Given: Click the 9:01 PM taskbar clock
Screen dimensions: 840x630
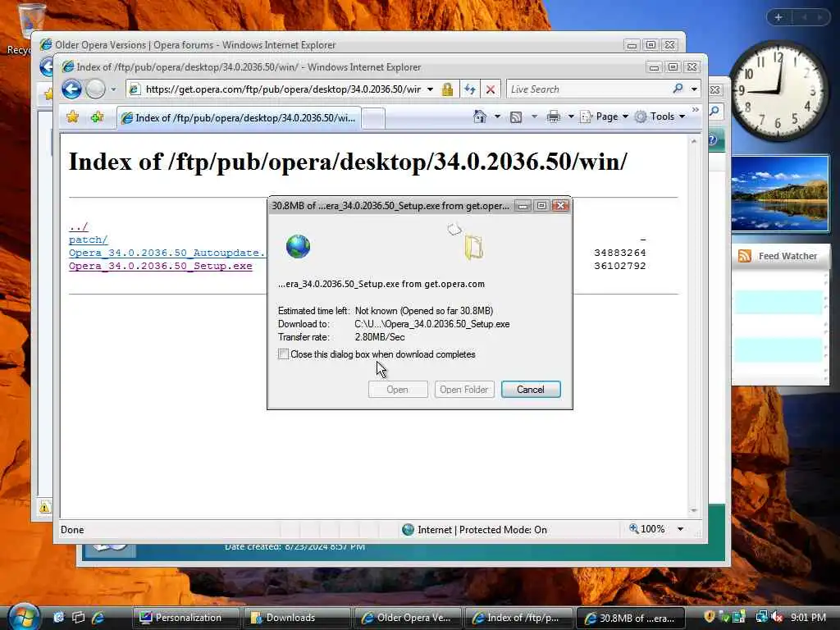Looking at the screenshot, I should (808, 617).
